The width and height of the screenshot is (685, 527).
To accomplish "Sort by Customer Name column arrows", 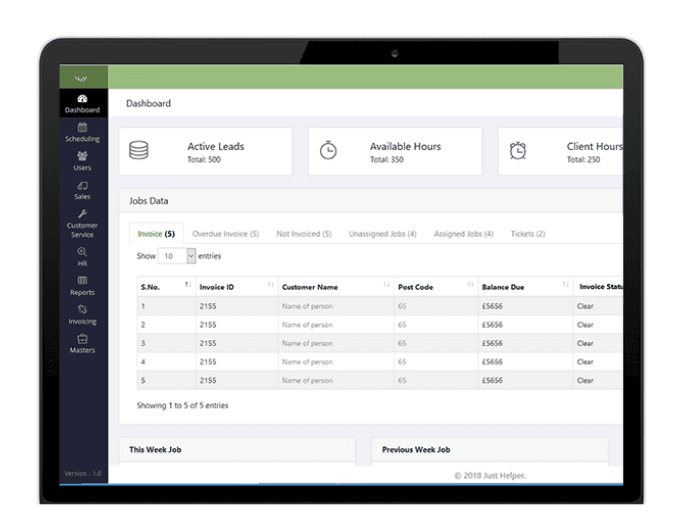I will pyautogui.click(x=387, y=284).
